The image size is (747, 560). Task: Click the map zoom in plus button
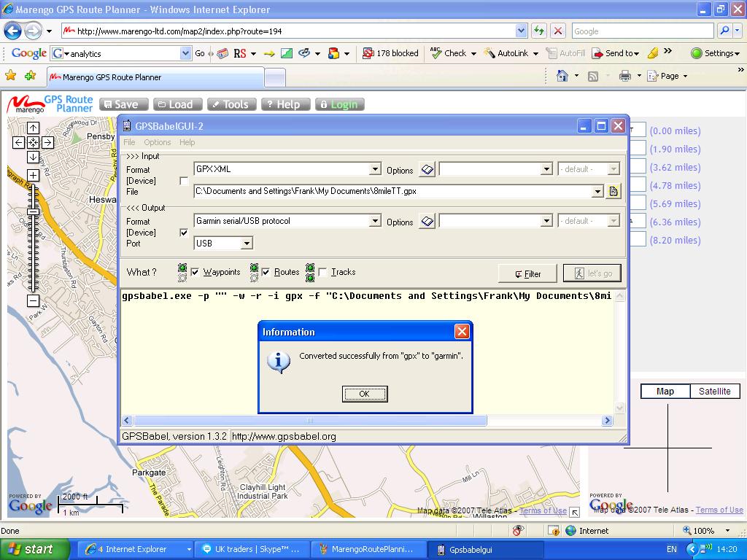tap(33, 175)
